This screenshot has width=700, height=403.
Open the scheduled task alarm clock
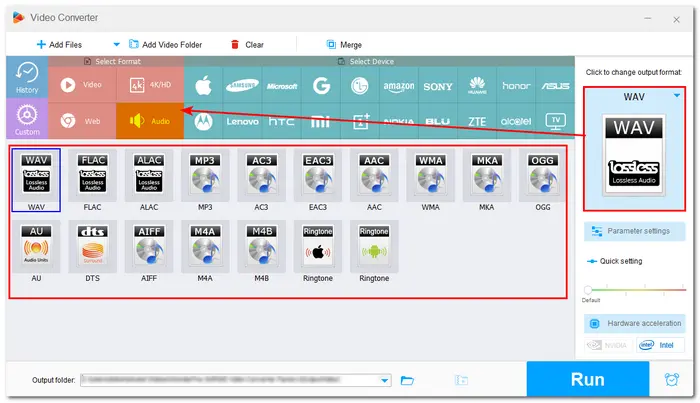tap(671, 379)
